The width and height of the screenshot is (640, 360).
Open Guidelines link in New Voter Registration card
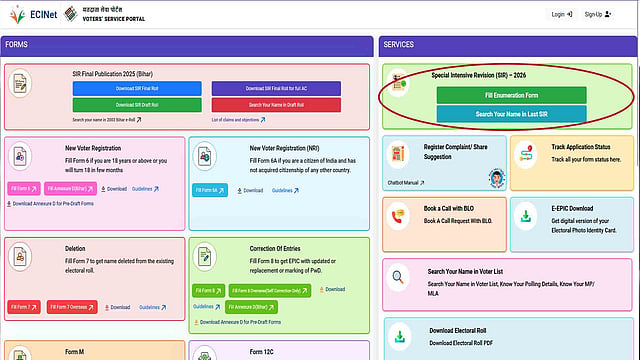tap(145, 189)
